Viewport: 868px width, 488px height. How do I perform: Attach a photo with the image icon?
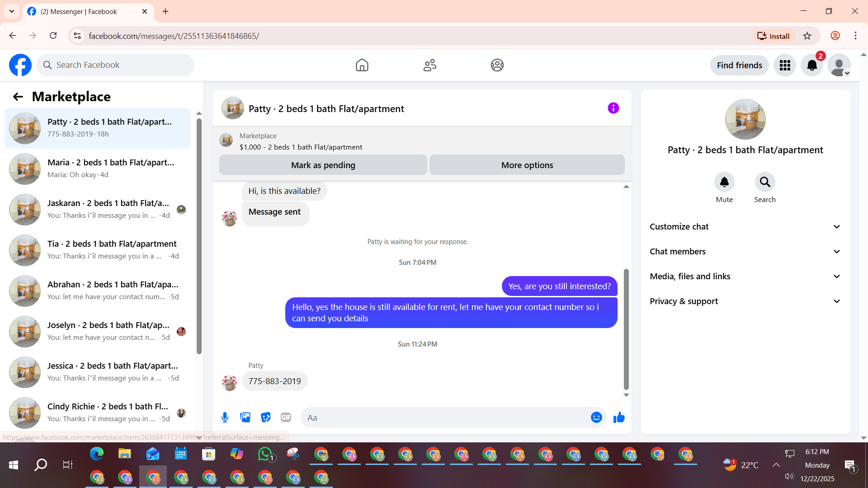[x=245, y=418]
